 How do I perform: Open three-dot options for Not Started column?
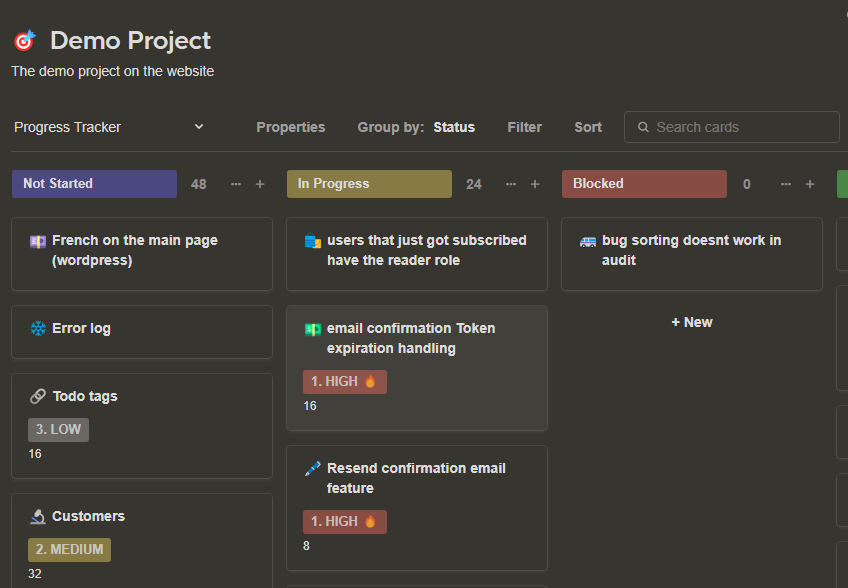point(236,184)
